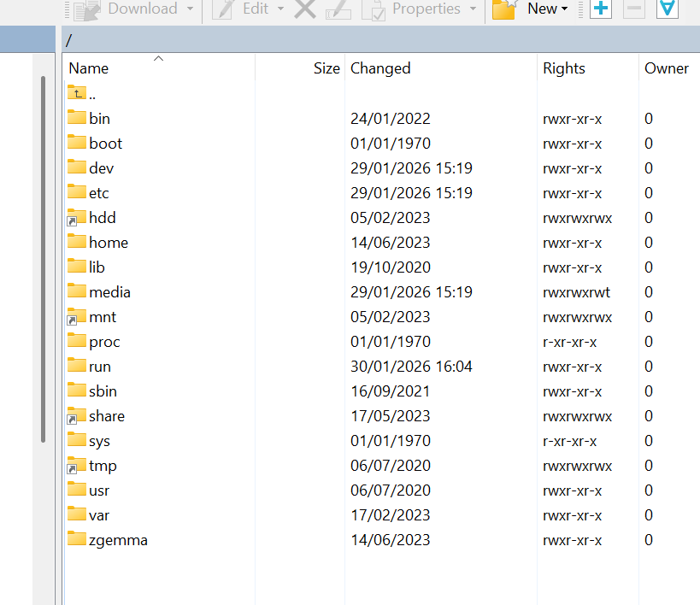Click the Download toolbar button
Viewport: 700px width, 605px height.
(126, 9)
